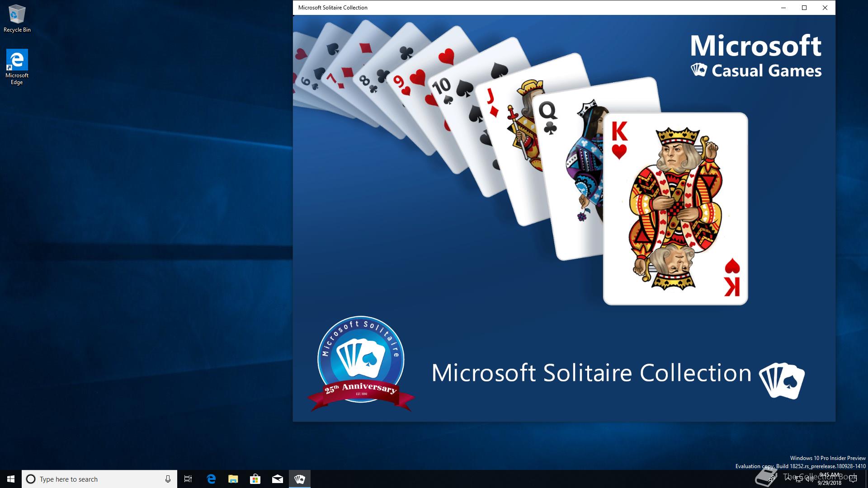Open the Windows Start menu
This screenshot has height=488, width=868.
point(11,479)
